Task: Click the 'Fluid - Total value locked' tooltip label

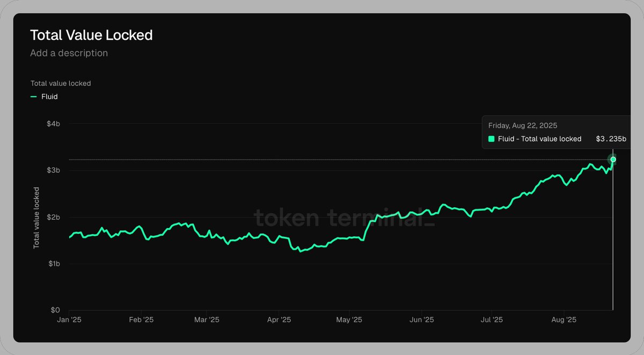Action: pos(539,139)
